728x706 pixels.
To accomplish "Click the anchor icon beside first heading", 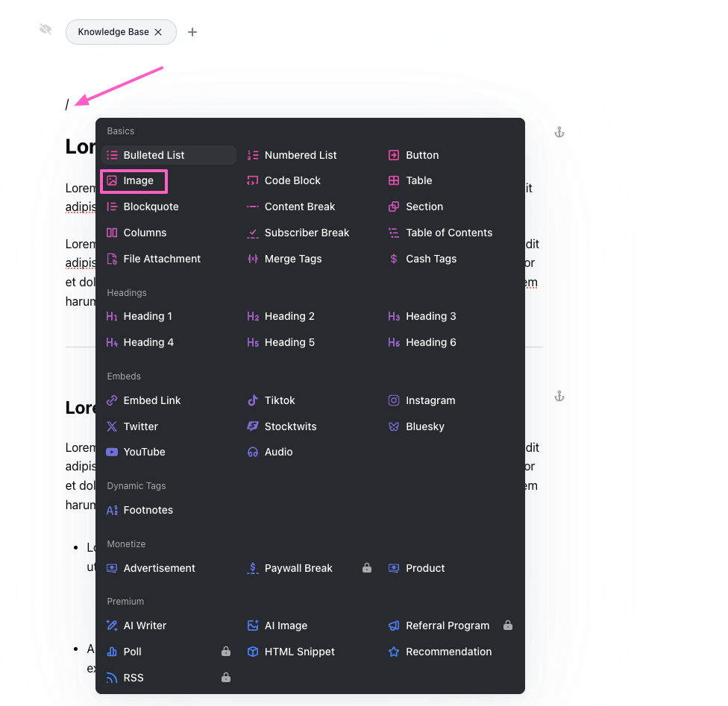I will coord(559,133).
